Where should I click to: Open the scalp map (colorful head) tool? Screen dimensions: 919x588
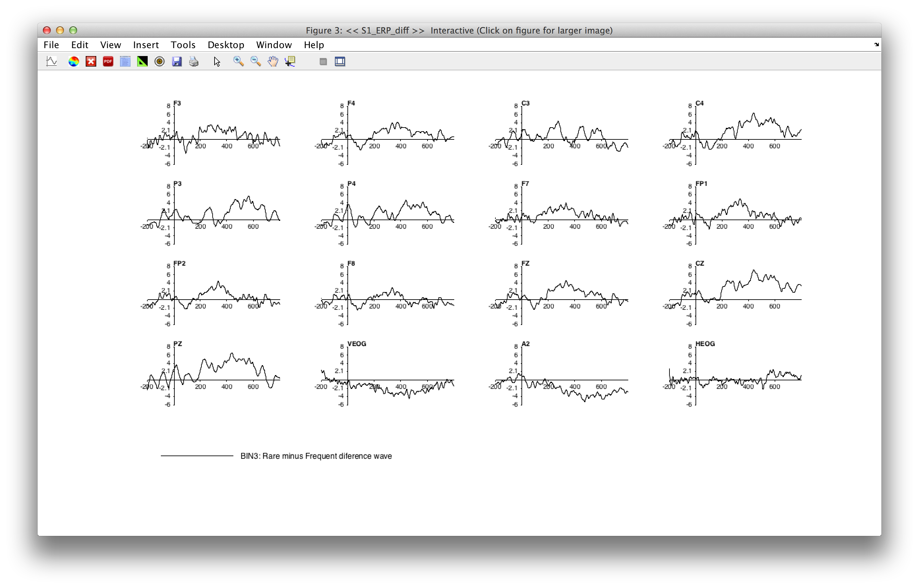click(73, 62)
